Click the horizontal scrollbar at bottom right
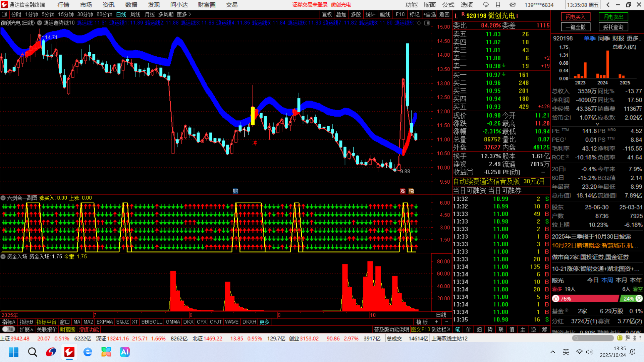 [593, 338]
